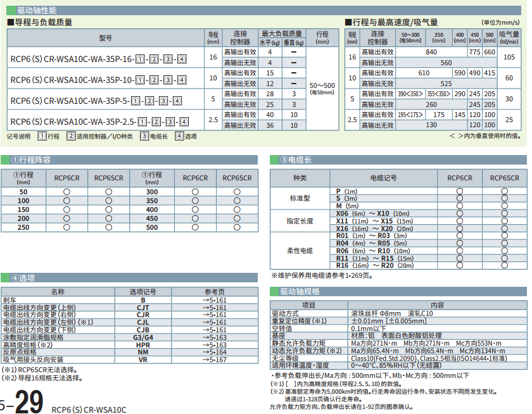Viewport: 532px width, 414px height.
Task: Click the note 维护保养用电缆请参考1-269页
Action: coord(322,275)
